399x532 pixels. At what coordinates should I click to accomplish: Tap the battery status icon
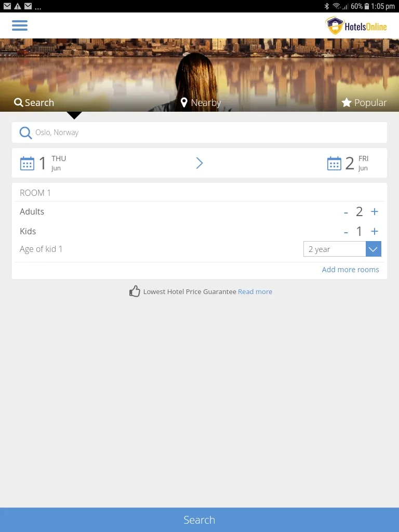tap(367, 6)
